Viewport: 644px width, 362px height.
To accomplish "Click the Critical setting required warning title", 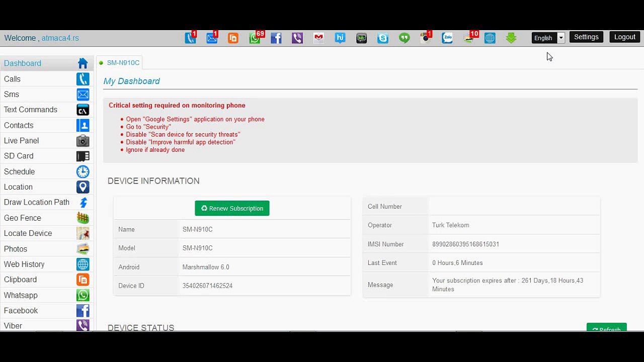I will 177,106.
